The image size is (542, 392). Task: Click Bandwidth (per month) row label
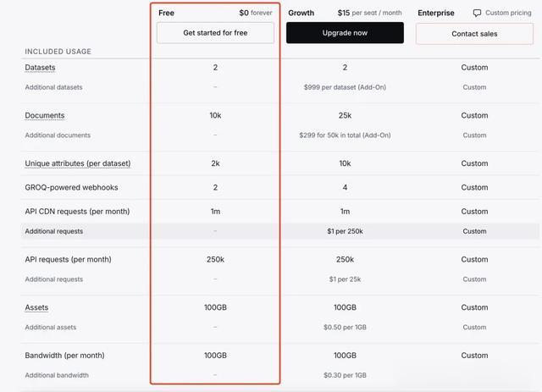click(x=64, y=356)
